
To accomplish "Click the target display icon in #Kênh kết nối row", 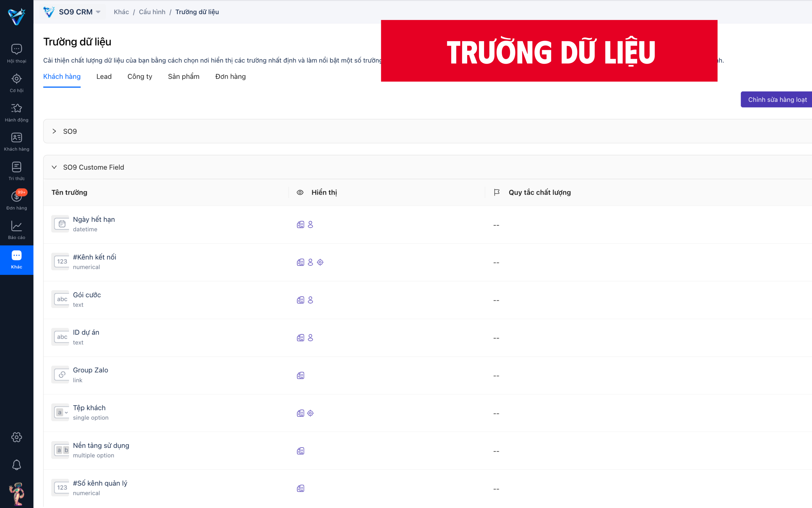I will pyautogui.click(x=320, y=262).
